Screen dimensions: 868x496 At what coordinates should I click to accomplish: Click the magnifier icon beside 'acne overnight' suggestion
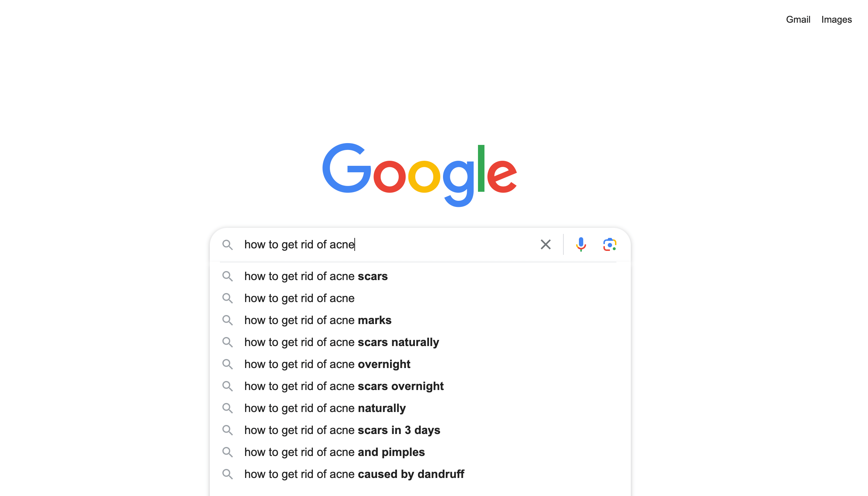point(227,364)
